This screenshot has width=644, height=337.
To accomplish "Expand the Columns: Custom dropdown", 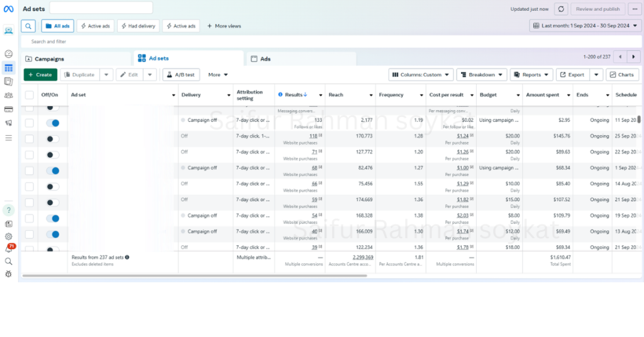I will [x=421, y=75].
